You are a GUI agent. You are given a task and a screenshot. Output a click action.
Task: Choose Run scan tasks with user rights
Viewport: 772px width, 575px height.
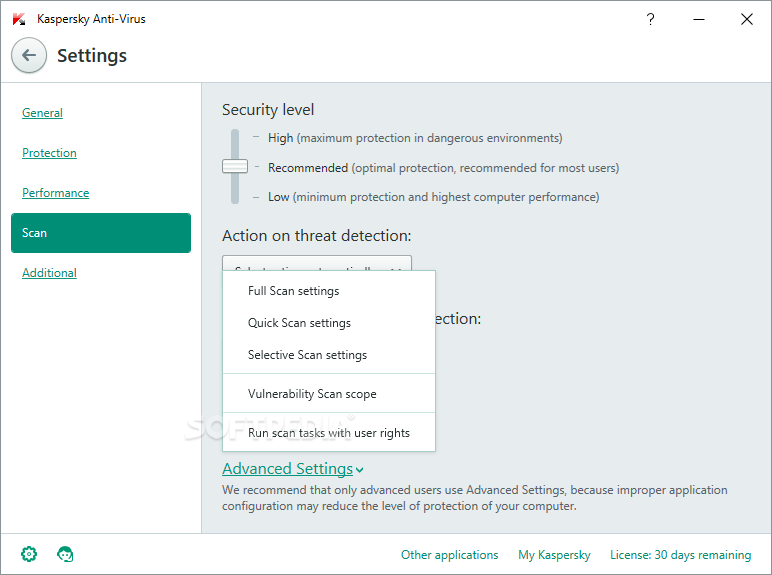(x=329, y=433)
